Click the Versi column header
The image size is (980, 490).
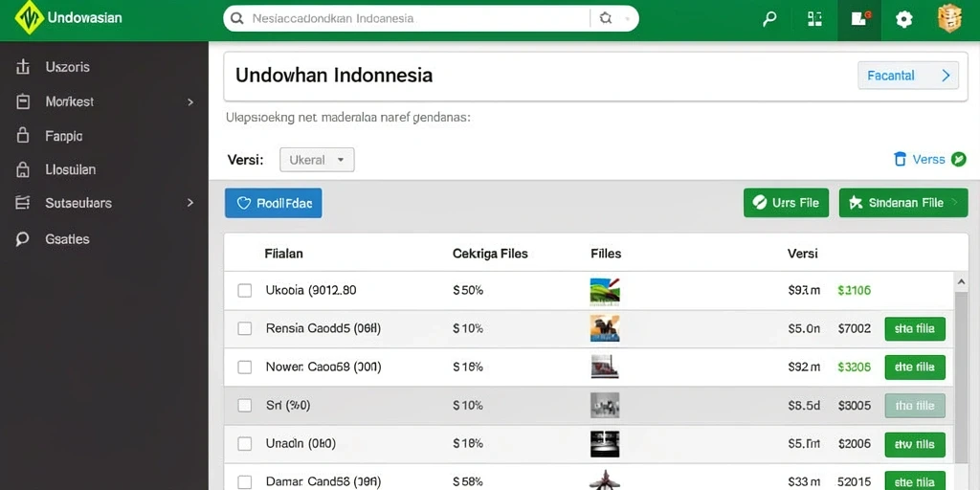(803, 254)
